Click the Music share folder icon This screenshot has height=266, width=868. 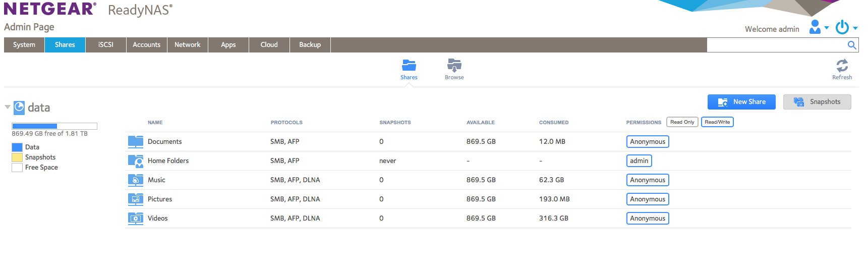(135, 180)
